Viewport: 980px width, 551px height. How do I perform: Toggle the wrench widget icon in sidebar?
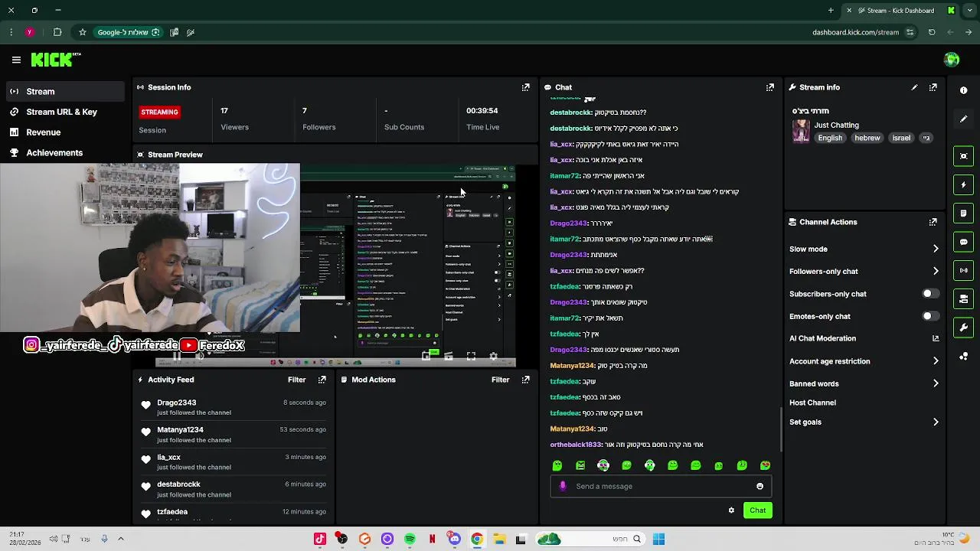click(964, 328)
